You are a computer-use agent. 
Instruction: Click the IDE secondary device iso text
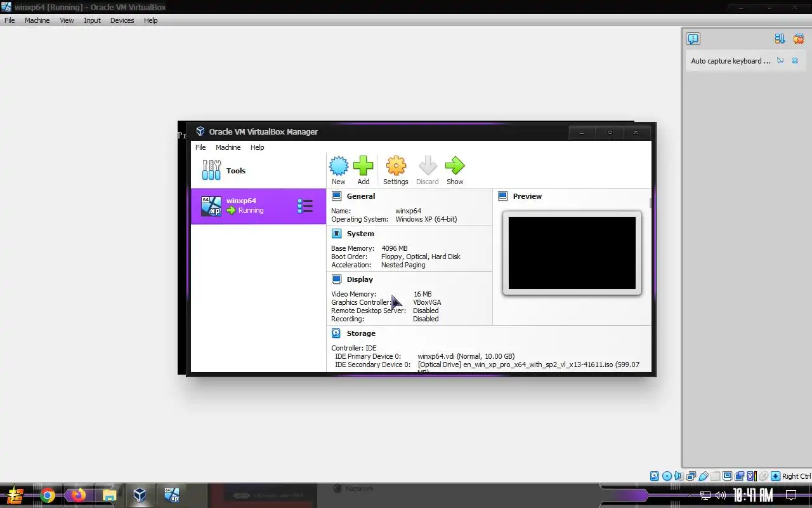528,364
